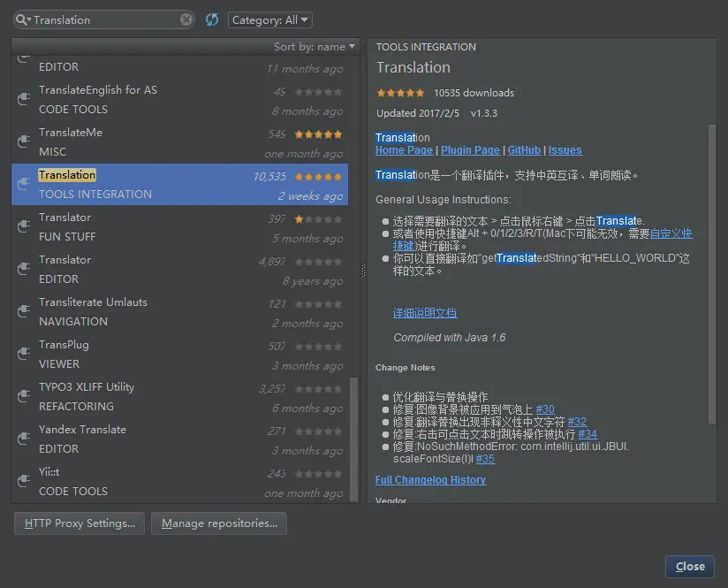Screen dimensions: 728x588
Task: Open the Issues link
Action: 565,150
